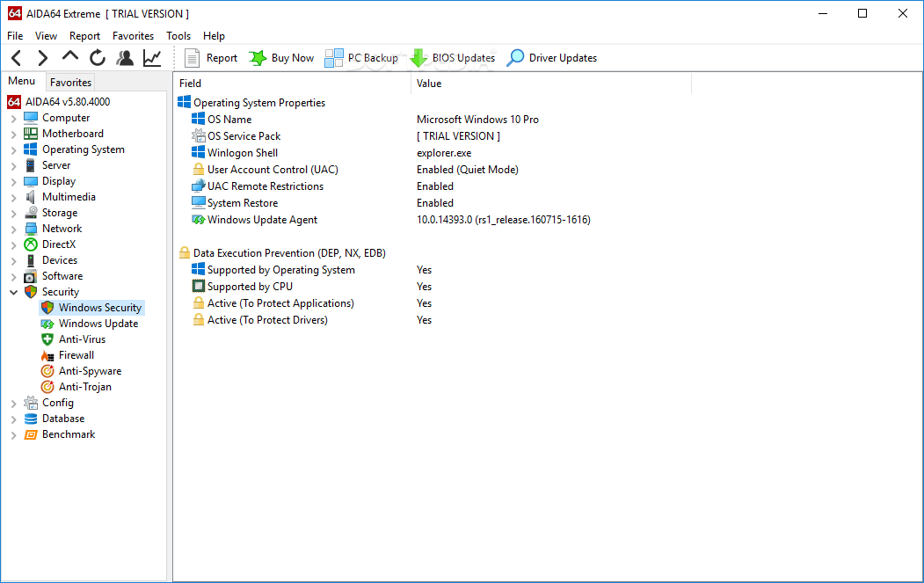Open the Favorites menu
This screenshot has width=924, height=583.
[133, 36]
